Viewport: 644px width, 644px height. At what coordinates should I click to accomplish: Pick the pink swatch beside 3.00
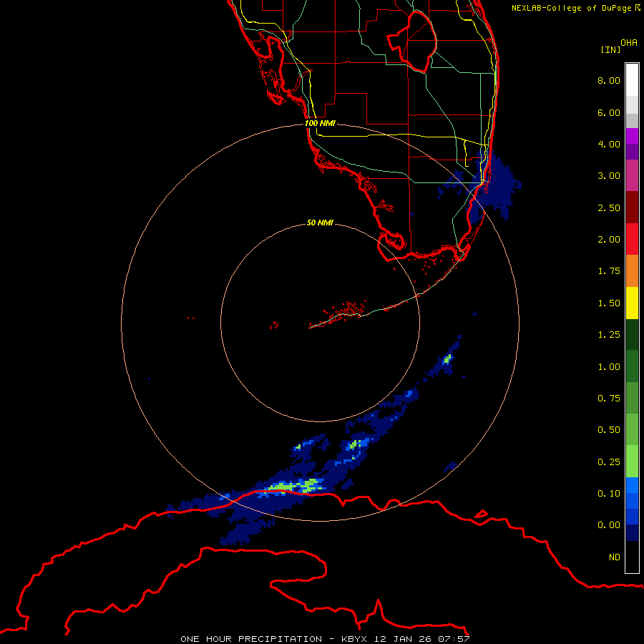coord(632,175)
